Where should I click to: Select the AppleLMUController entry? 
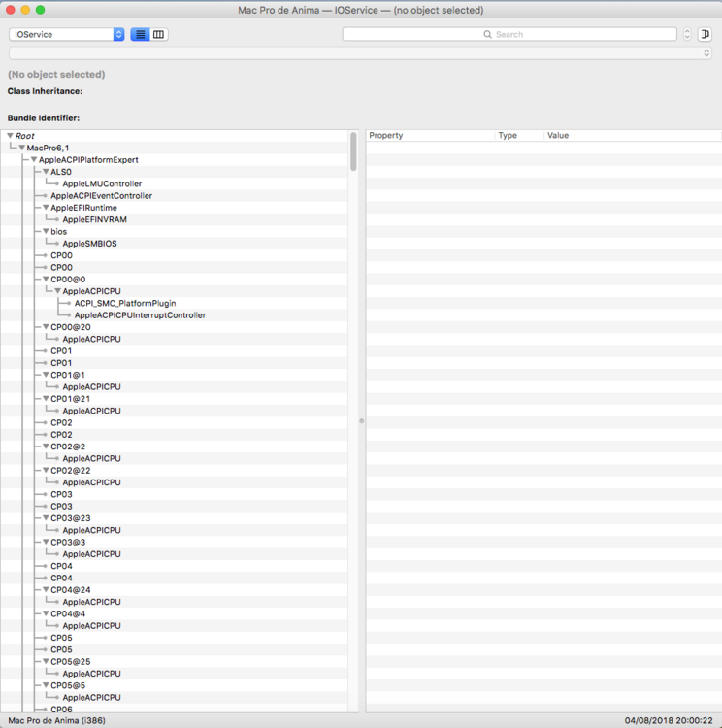click(x=102, y=183)
